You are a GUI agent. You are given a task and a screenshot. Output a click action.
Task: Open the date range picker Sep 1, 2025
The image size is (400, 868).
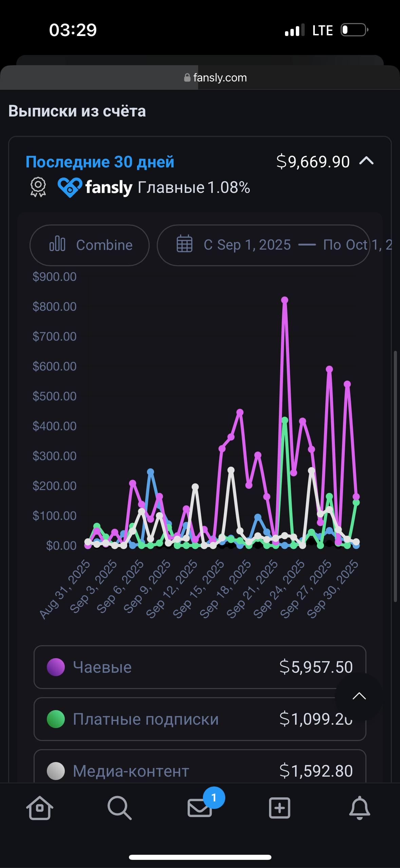pyautogui.click(x=263, y=245)
